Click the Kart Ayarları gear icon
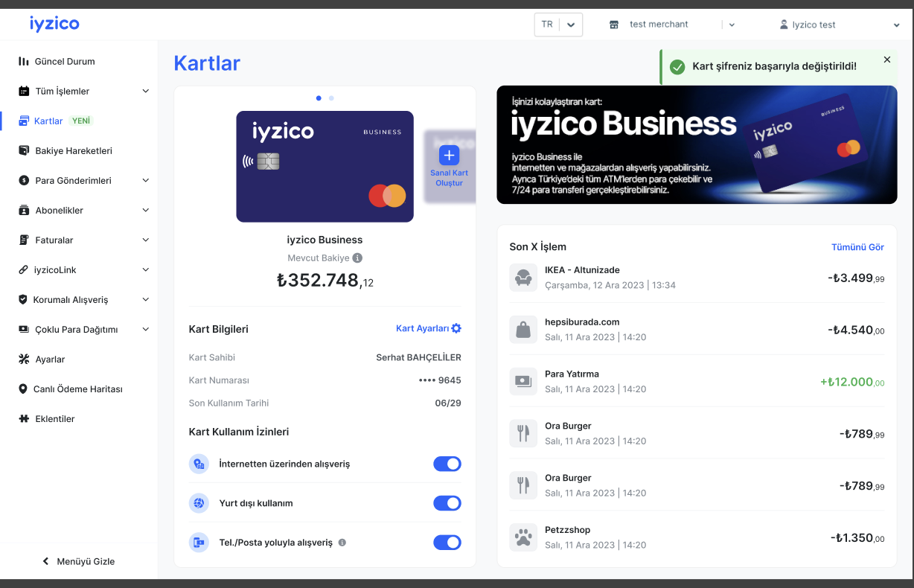This screenshot has width=914, height=588. pos(456,328)
